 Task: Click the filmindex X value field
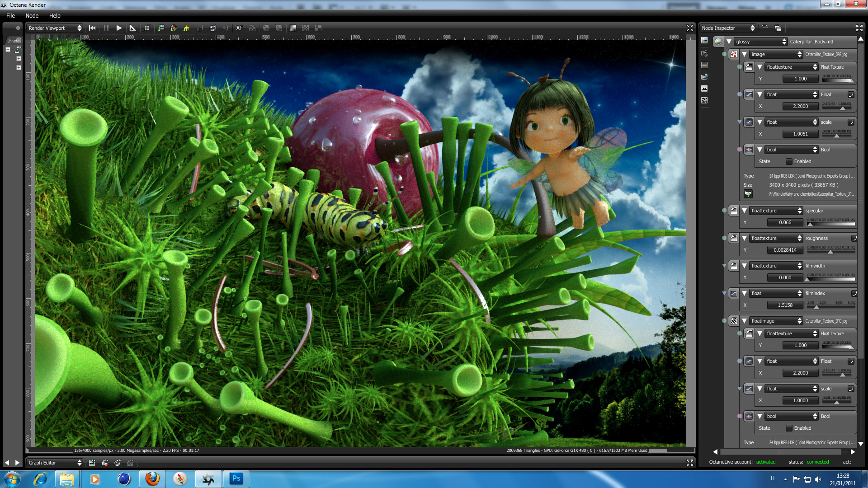[785, 305]
